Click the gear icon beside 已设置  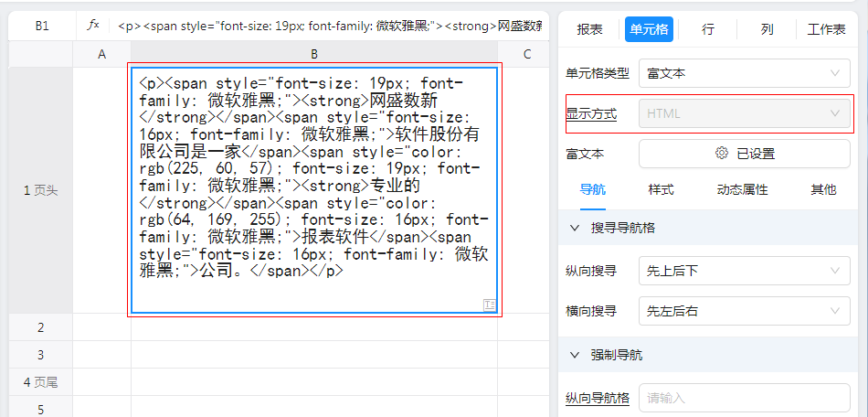click(x=721, y=154)
